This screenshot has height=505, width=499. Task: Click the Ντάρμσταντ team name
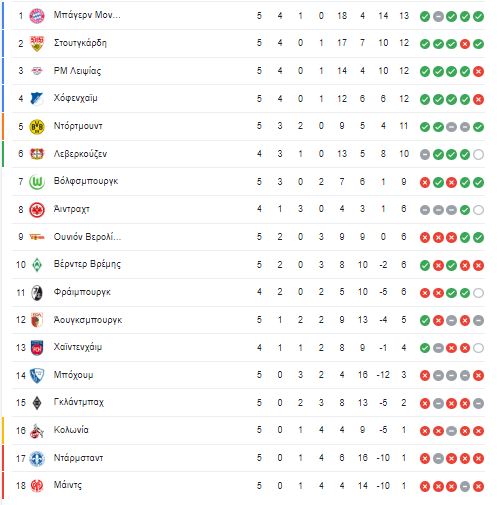[x=78, y=458]
